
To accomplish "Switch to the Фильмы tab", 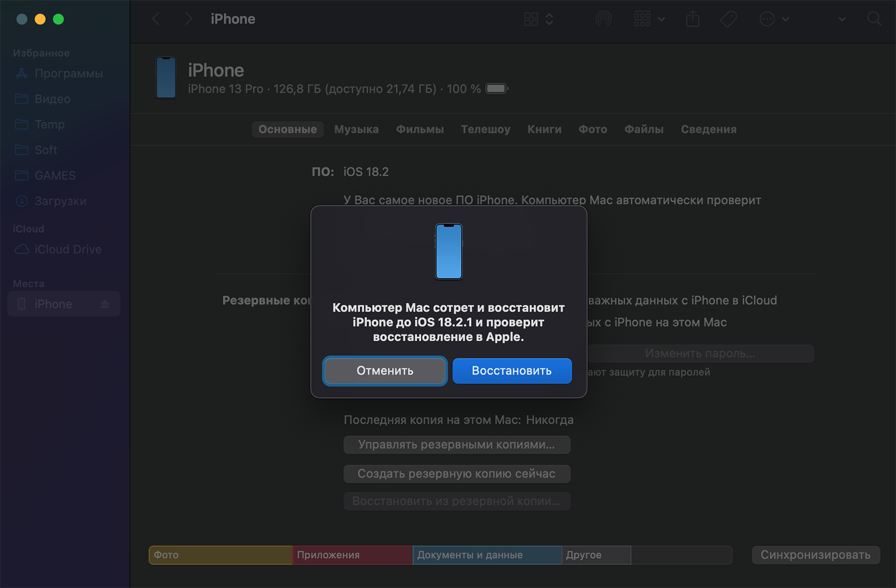I will [420, 129].
